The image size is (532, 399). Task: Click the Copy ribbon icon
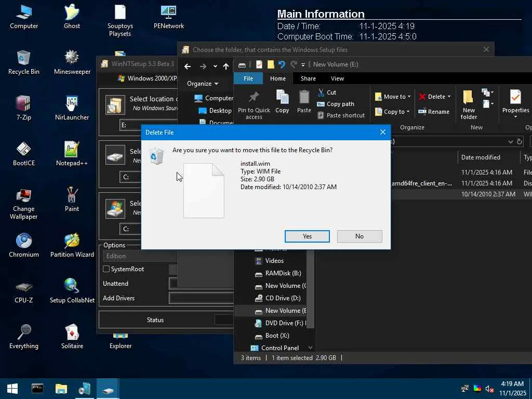click(282, 101)
